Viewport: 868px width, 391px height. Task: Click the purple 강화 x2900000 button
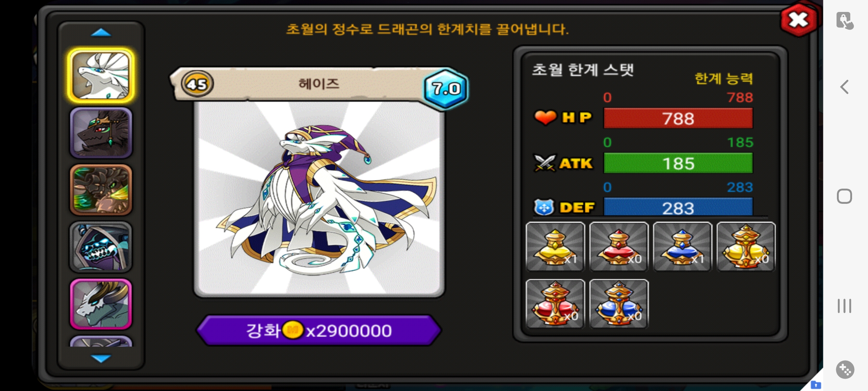pyautogui.click(x=319, y=330)
